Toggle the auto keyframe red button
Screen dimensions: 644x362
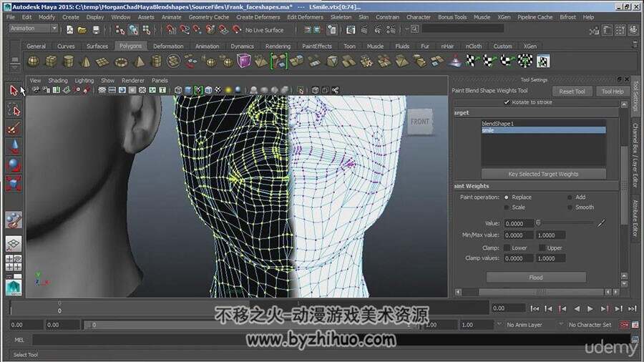click(624, 325)
